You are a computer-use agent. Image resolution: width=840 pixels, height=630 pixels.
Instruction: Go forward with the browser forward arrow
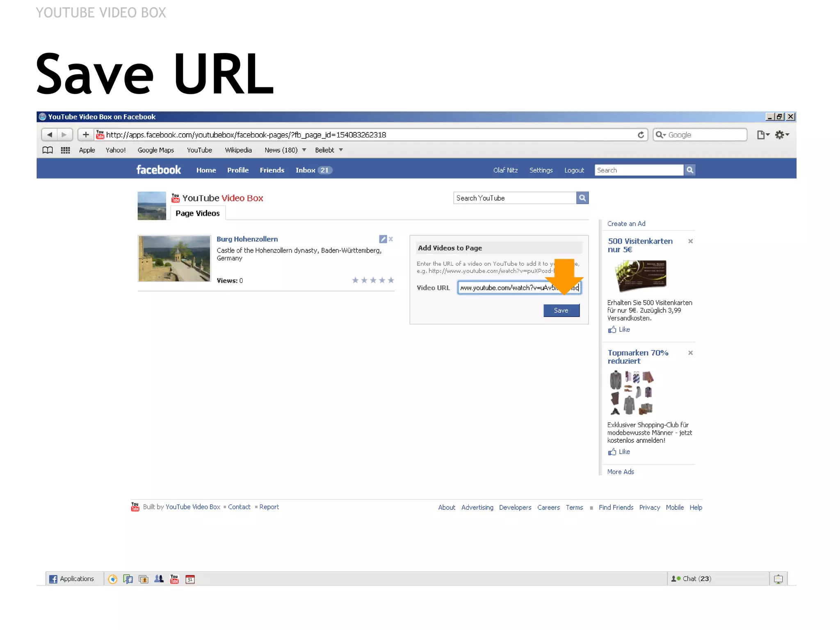coord(64,135)
